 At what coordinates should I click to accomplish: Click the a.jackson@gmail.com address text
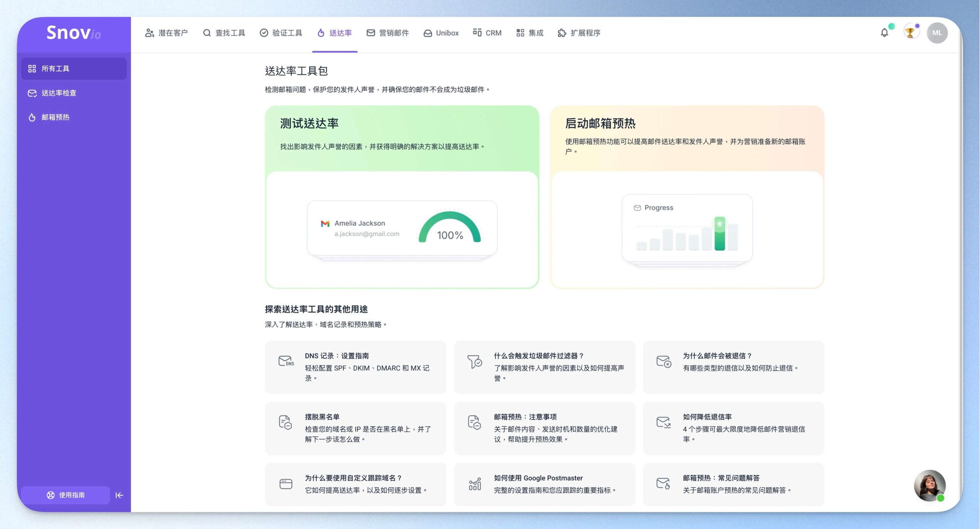pos(367,234)
